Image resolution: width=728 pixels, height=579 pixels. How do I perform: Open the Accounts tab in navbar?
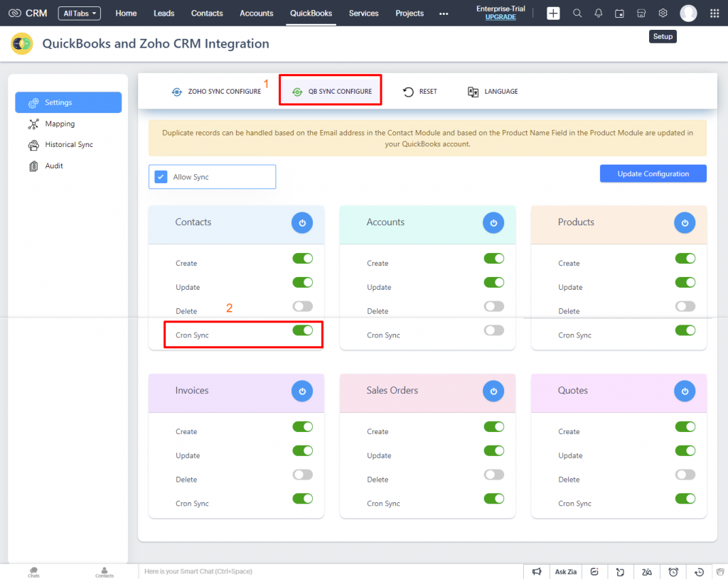pos(256,13)
